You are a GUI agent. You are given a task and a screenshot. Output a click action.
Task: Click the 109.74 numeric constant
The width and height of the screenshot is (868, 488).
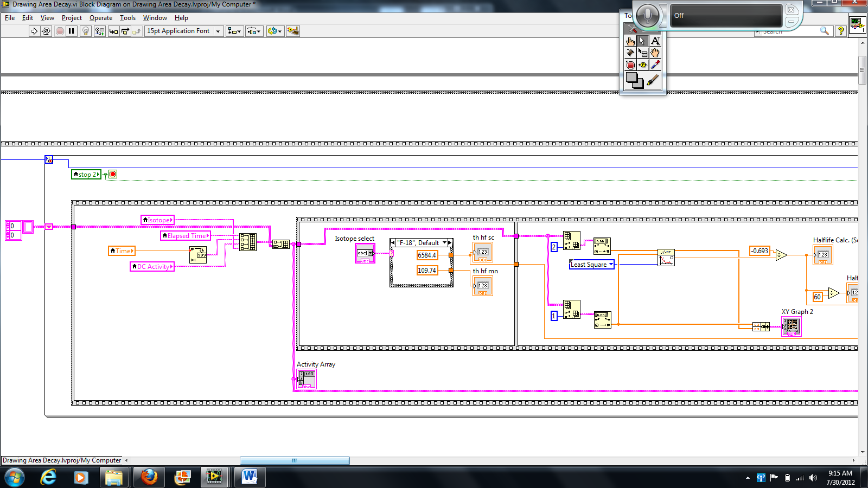click(x=427, y=271)
